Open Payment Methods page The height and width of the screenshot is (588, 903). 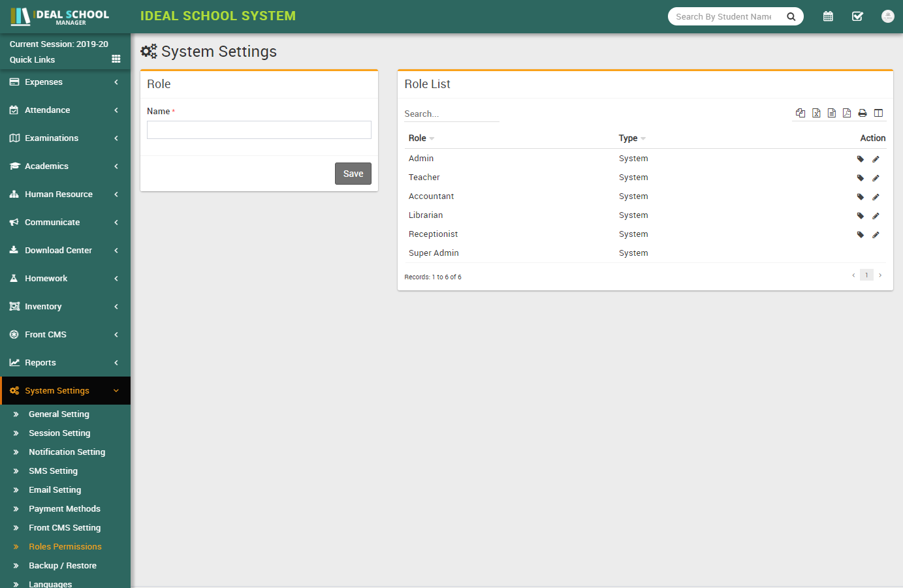[x=65, y=508]
